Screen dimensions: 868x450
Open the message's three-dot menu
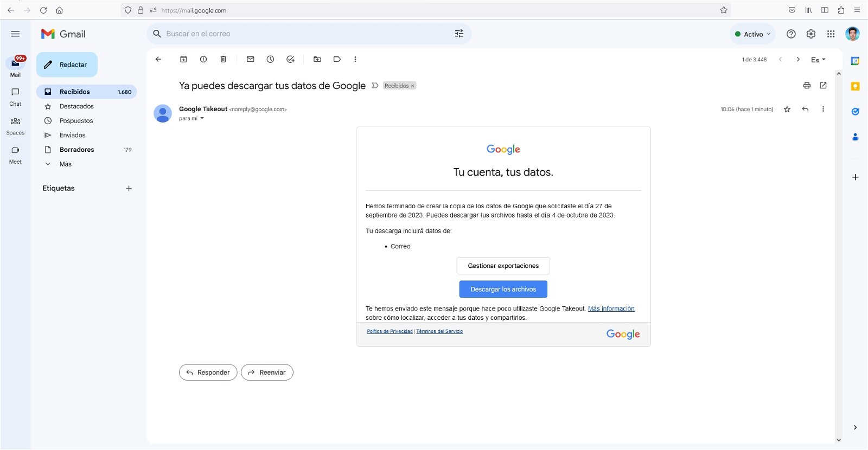(x=823, y=110)
